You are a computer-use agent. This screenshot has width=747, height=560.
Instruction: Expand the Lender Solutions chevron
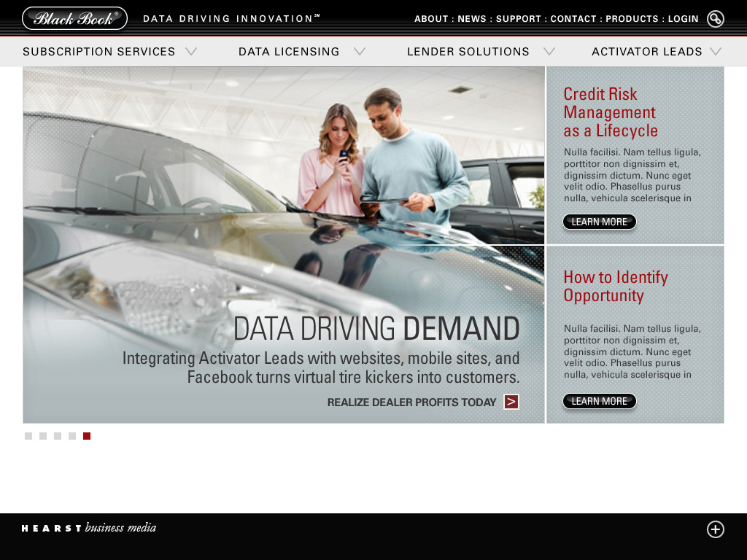[x=549, y=52]
